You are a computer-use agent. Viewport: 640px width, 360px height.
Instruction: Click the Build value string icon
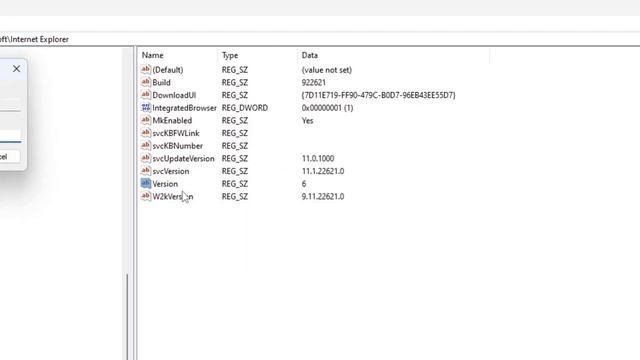point(146,82)
